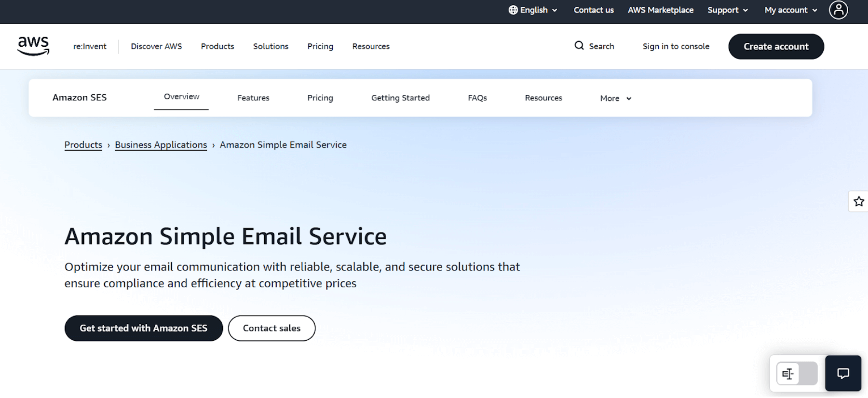This screenshot has height=398, width=868.
Task: Click the globe language icon
Action: click(x=513, y=10)
